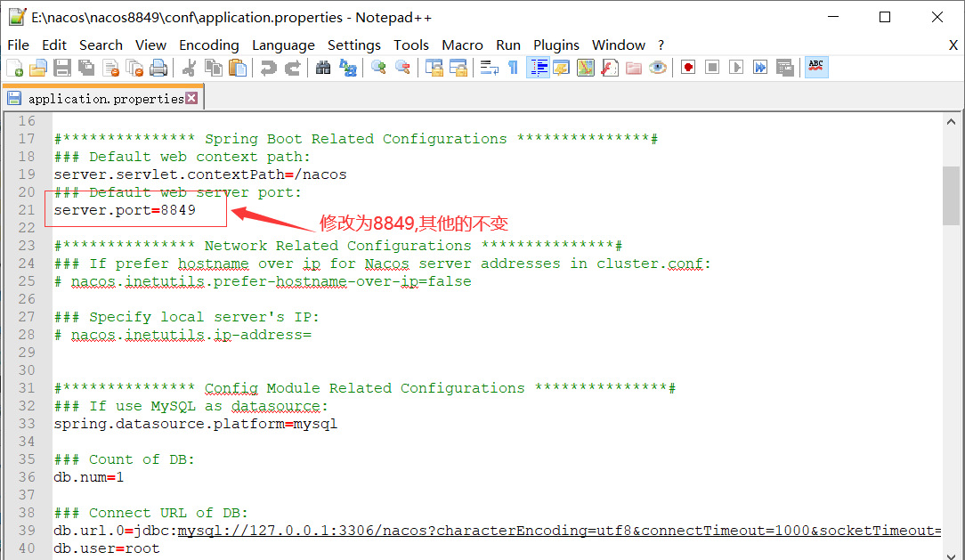Viewport: 965px width, 560px height.
Task: Copy selection with the Copy icon
Action: tap(214, 68)
